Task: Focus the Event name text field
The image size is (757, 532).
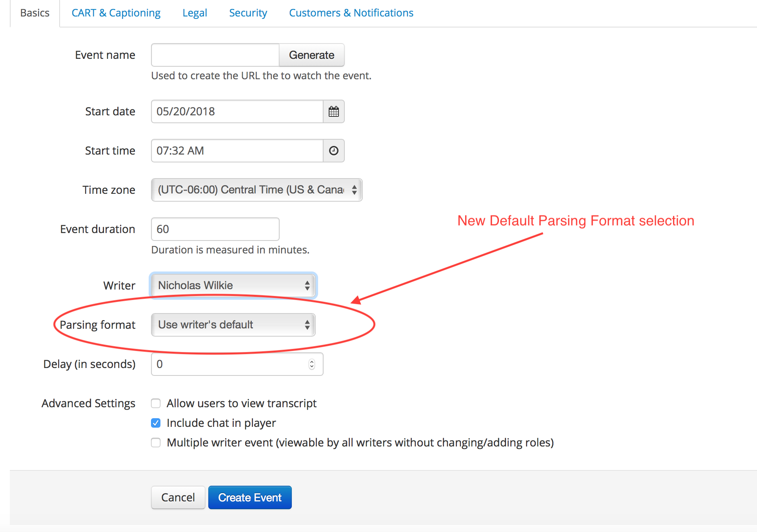Action: (215, 55)
